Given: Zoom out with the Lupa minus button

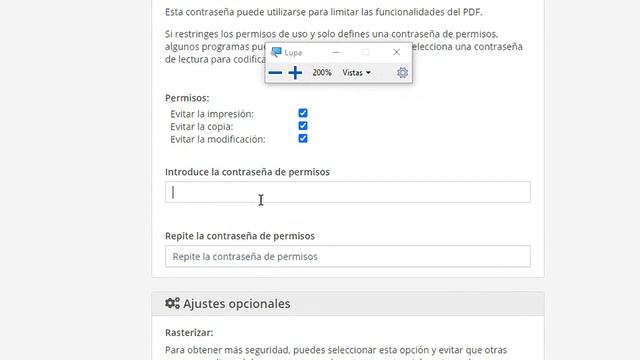Looking at the screenshot, I should (x=275, y=73).
